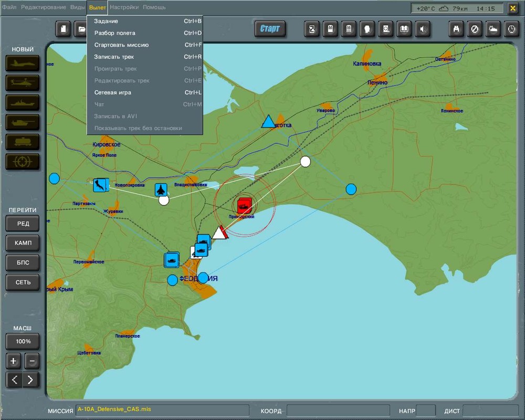
Task: Click the blue Старт button
Action: click(270, 29)
